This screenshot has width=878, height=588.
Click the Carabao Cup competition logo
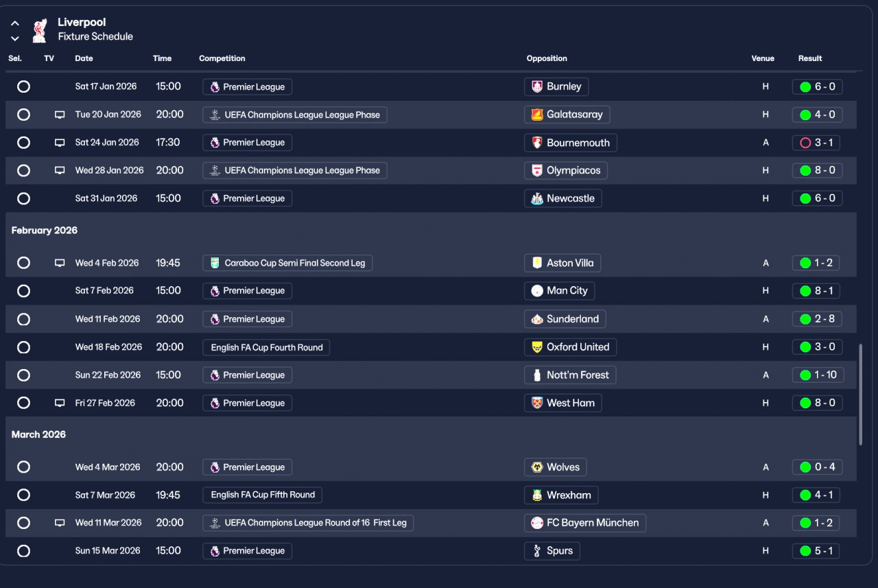pyautogui.click(x=215, y=263)
